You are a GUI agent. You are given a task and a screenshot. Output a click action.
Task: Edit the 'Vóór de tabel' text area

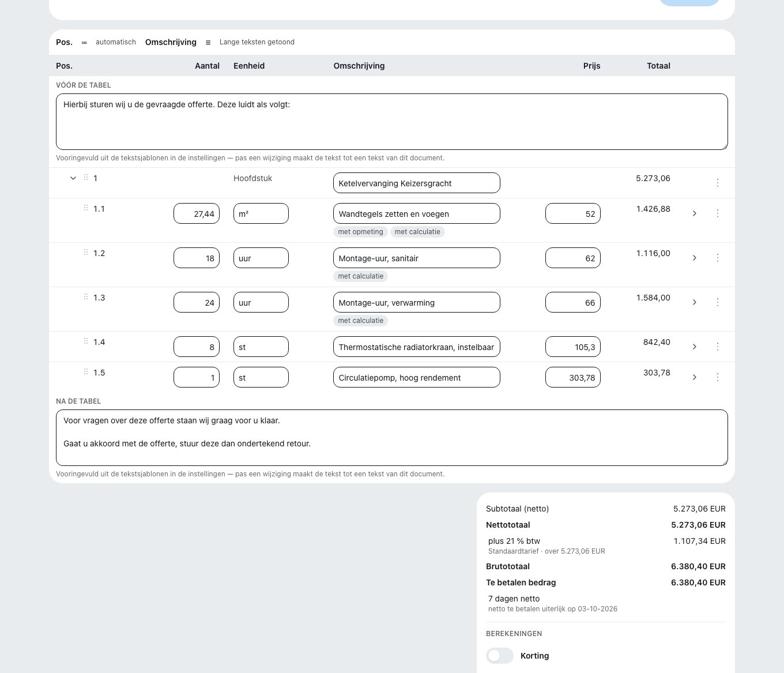(392, 122)
